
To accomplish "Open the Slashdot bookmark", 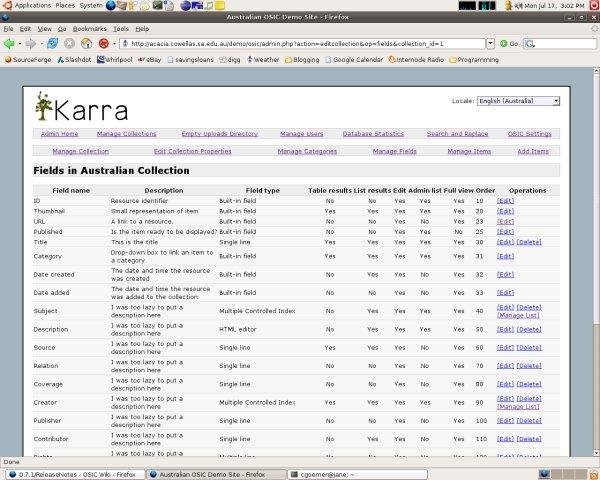I will click(x=74, y=60).
